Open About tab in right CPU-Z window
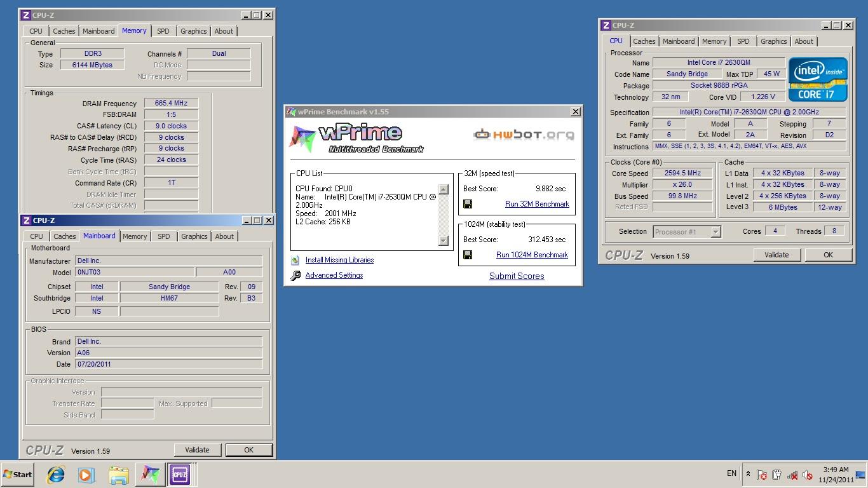 pyautogui.click(x=804, y=41)
